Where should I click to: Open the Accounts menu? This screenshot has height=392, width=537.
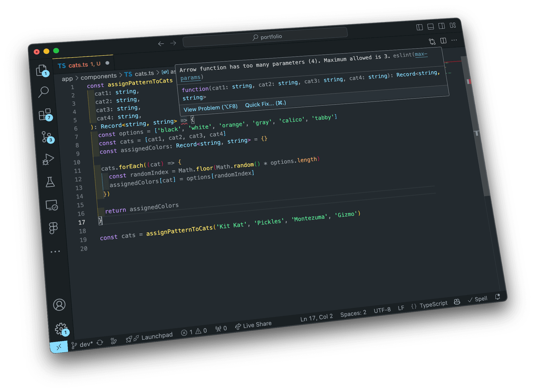click(x=59, y=305)
